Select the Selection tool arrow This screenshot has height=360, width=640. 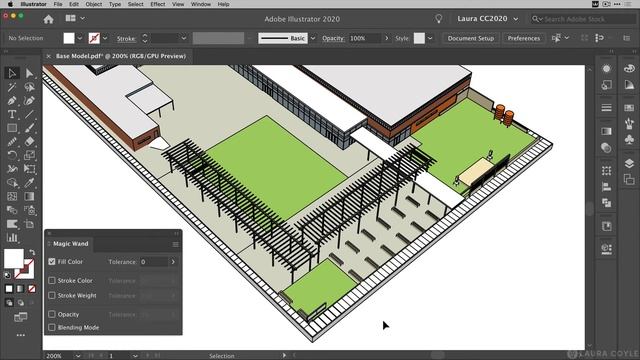(x=12, y=73)
